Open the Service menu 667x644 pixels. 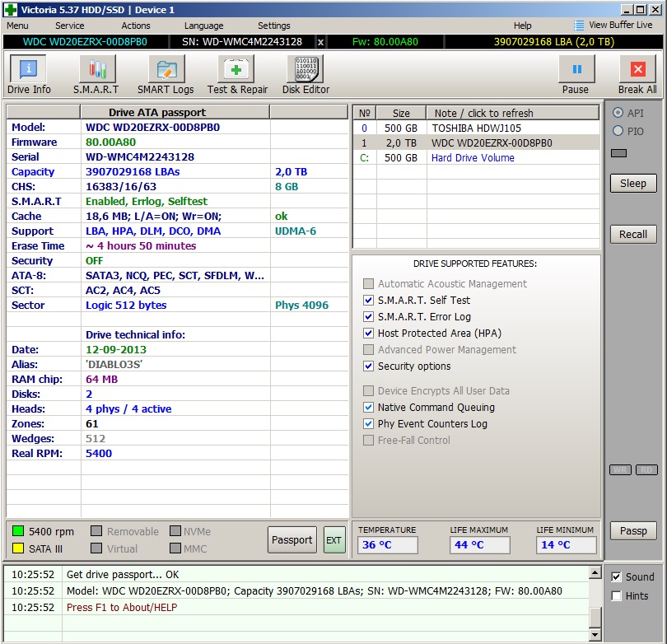69,26
